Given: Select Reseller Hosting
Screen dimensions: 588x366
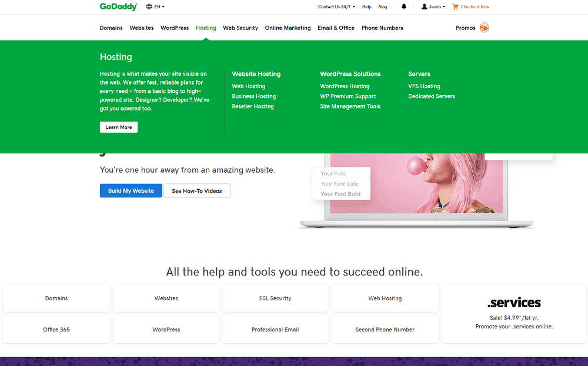Looking at the screenshot, I should 253,106.
